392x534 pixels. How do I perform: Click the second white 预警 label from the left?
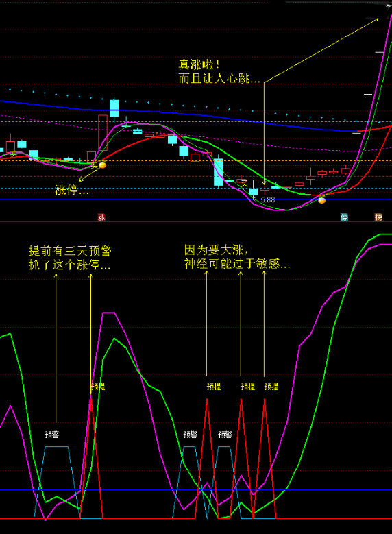tap(191, 435)
